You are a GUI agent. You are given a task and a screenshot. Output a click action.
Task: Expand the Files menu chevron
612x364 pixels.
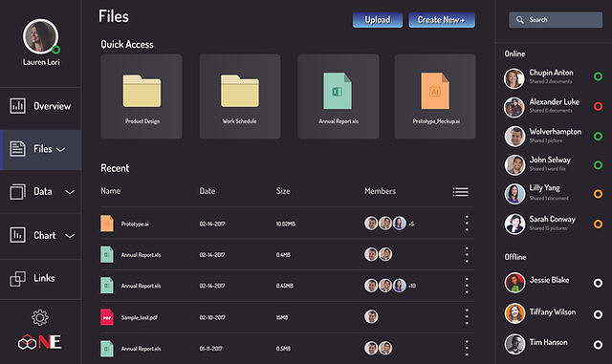click(60, 149)
